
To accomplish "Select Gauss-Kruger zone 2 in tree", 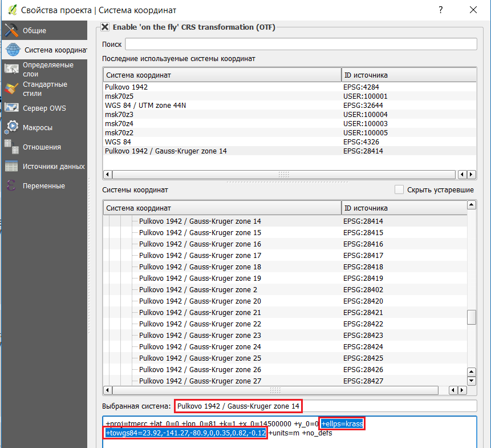I will coord(285,289).
